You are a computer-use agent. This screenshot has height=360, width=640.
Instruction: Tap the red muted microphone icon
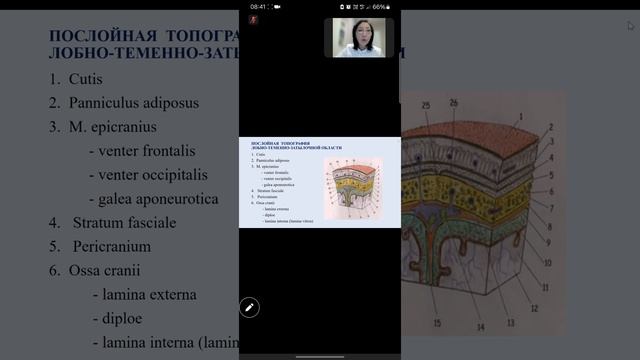(x=253, y=20)
